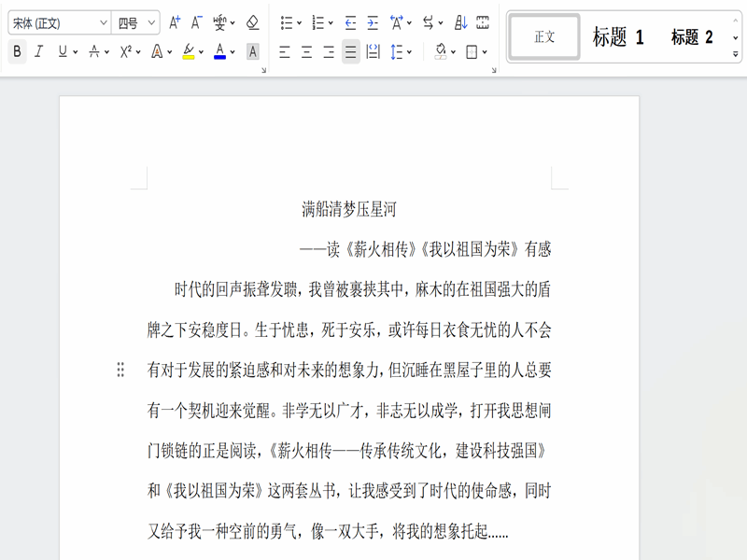Align text to the right

(x=329, y=51)
